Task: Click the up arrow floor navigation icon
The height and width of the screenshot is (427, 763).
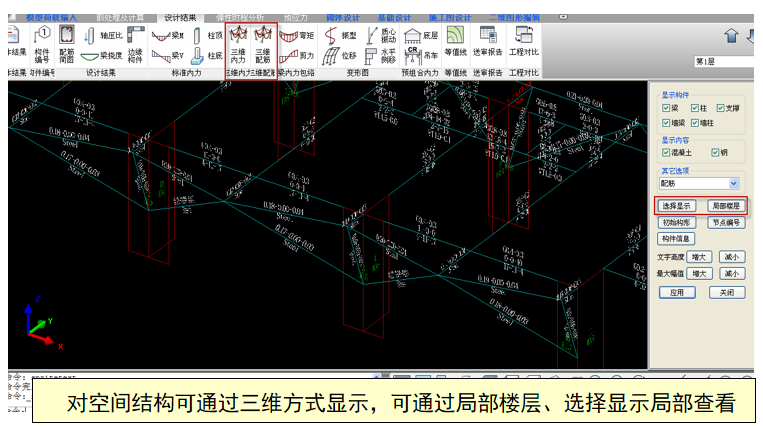Action: 731,36
